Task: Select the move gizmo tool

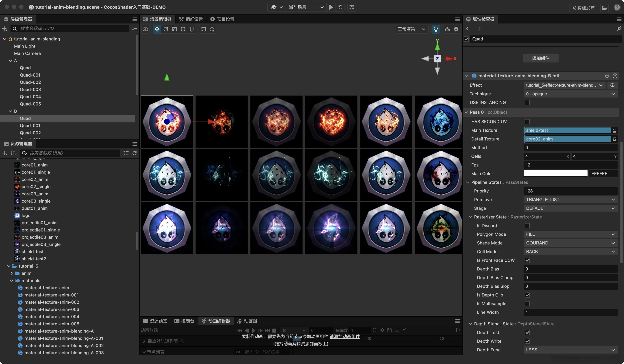Action: [x=157, y=29]
